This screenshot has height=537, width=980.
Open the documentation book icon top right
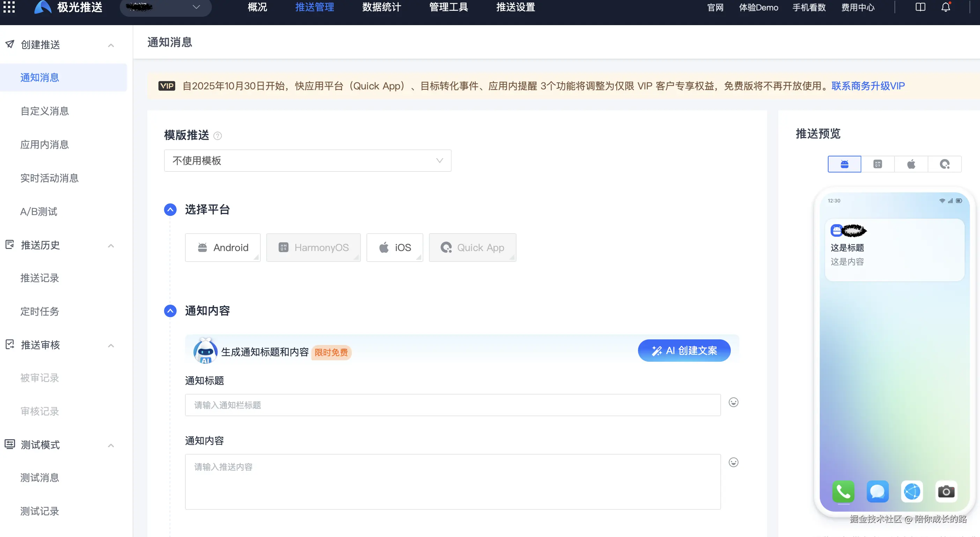(920, 7)
